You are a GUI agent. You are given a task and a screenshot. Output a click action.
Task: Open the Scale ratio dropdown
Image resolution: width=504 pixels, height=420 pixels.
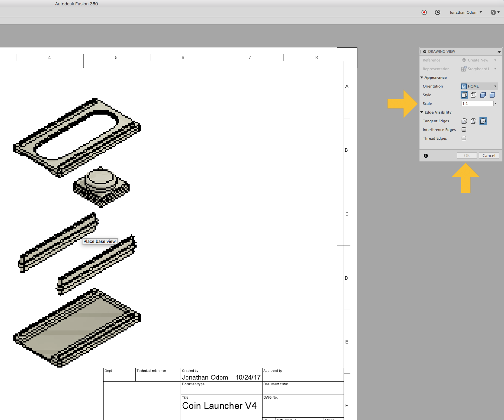[x=495, y=103]
